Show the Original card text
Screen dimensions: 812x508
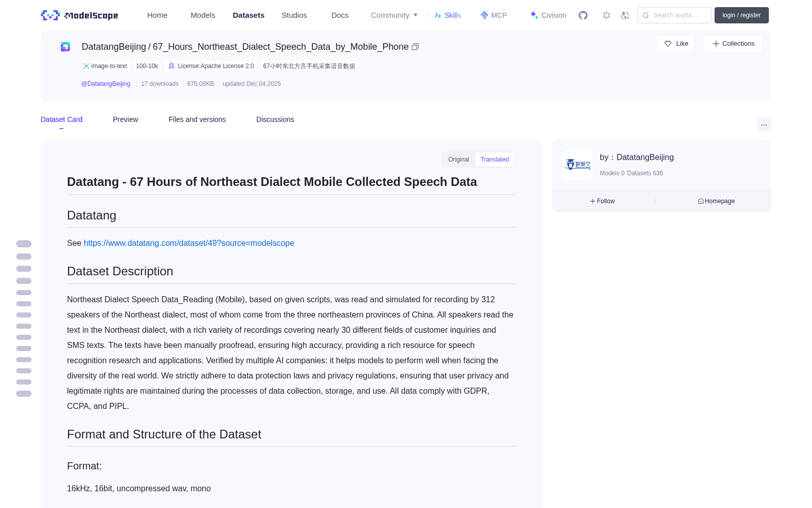[459, 160]
